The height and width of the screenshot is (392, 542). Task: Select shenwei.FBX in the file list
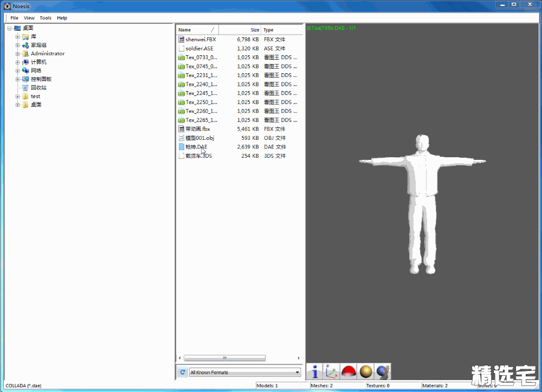click(x=200, y=40)
